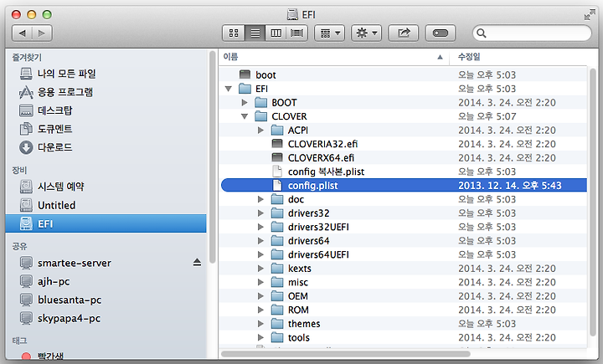Expand the tools folder
Screen dimensions: 603x364
(x=260, y=338)
